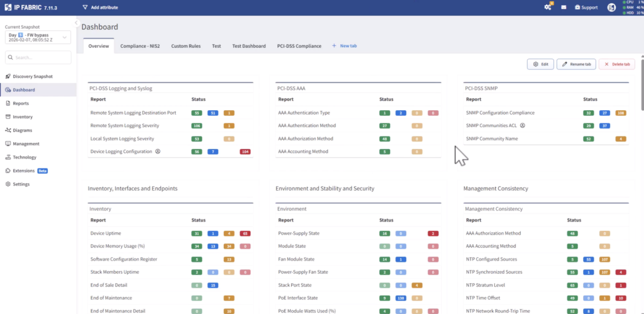Open the PCI-DSS Compliance tab
Viewport: 644px width, 314px height.
pyautogui.click(x=299, y=46)
